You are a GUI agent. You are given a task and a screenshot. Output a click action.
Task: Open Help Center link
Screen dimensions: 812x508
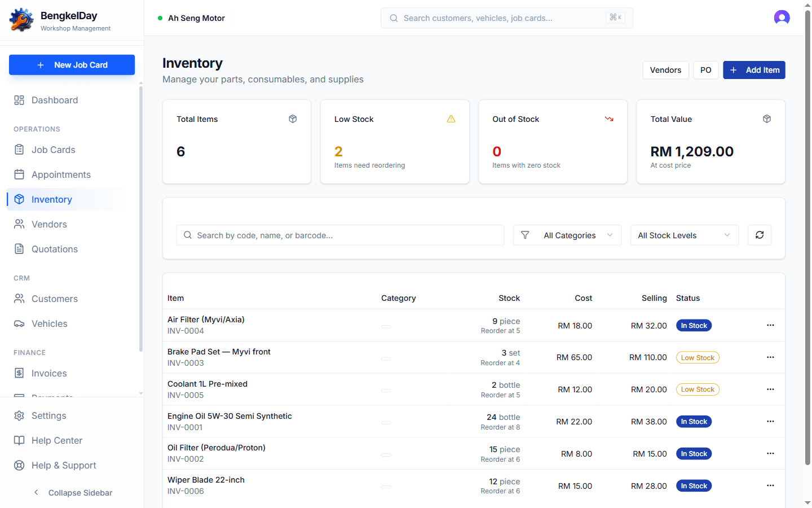(x=72, y=440)
